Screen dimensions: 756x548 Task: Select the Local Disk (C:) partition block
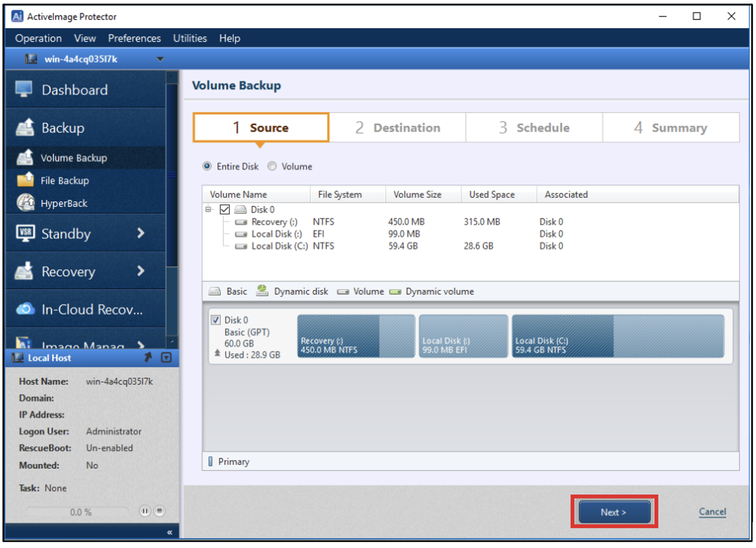click(x=618, y=336)
